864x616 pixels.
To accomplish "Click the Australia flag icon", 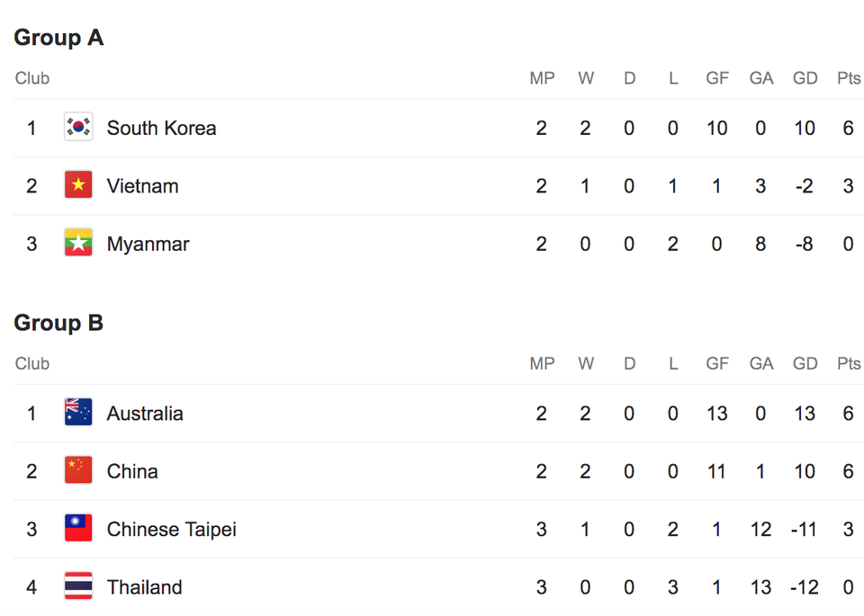I will pos(78,413).
